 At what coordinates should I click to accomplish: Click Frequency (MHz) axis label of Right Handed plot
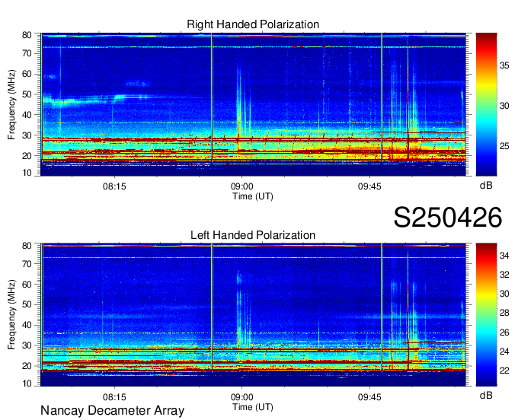pos(11,104)
